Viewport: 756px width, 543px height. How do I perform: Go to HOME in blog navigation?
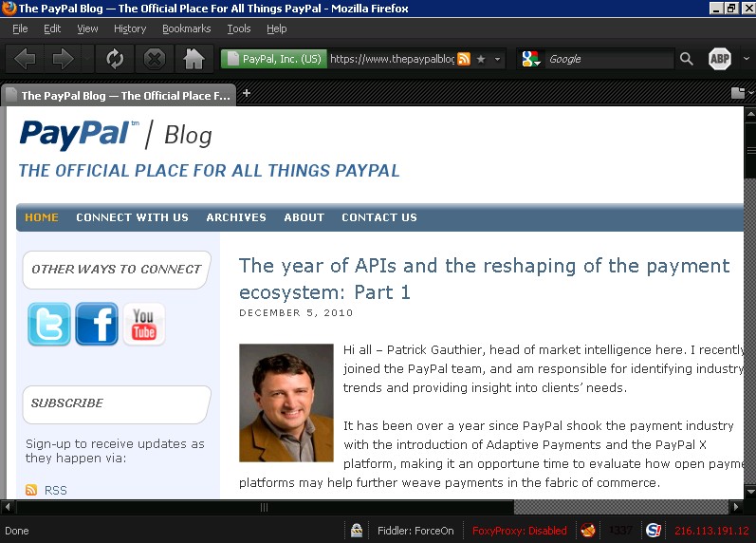coord(42,217)
